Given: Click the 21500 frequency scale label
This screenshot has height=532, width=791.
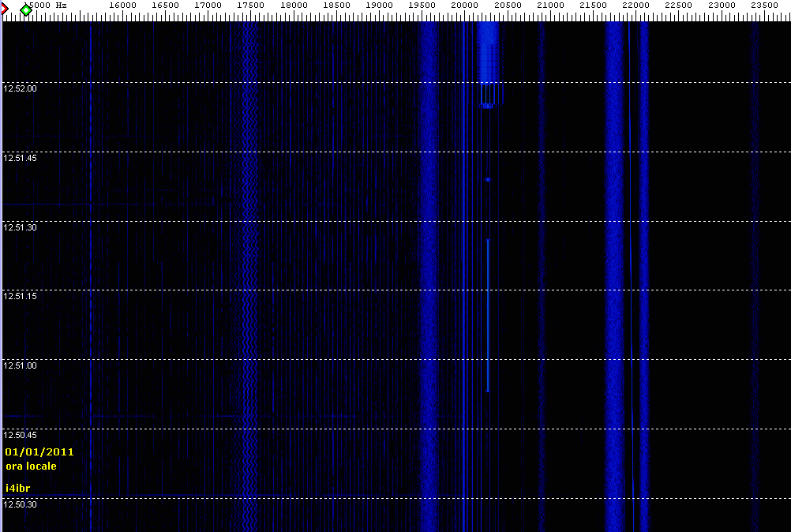Looking at the screenshot, I should pyautogui.click(x=594, y=5).
